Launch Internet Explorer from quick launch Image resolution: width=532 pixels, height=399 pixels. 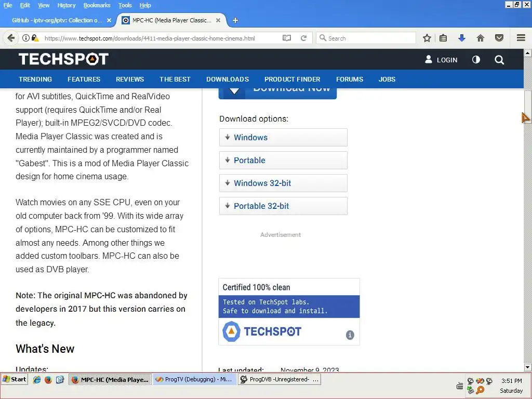(37, 380)
